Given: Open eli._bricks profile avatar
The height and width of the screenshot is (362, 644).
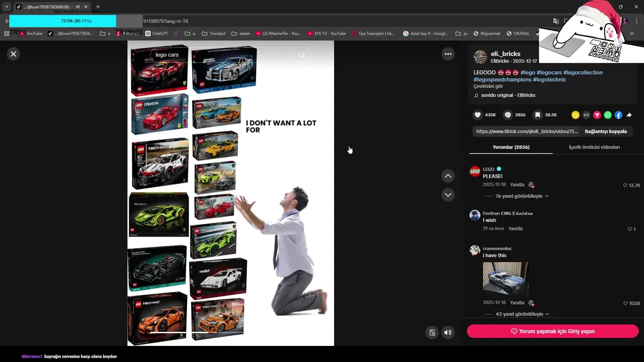Looking at the screenshot, I should coord(480,57).
